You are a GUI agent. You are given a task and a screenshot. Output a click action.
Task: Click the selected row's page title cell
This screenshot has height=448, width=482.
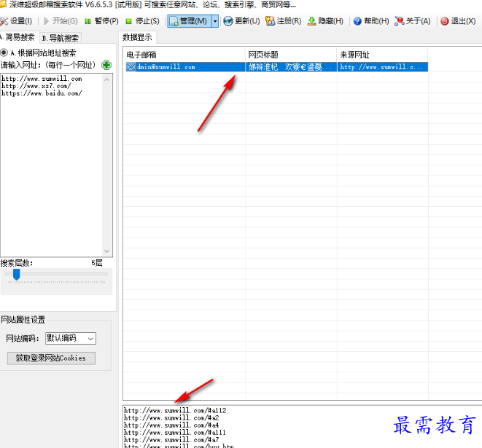click(x=291, y=67)
